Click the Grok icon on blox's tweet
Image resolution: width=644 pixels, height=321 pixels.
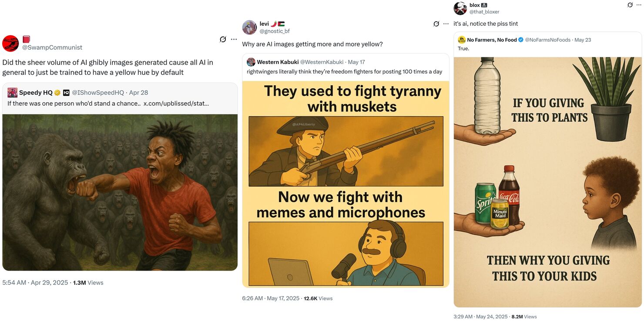coord(630,5)
